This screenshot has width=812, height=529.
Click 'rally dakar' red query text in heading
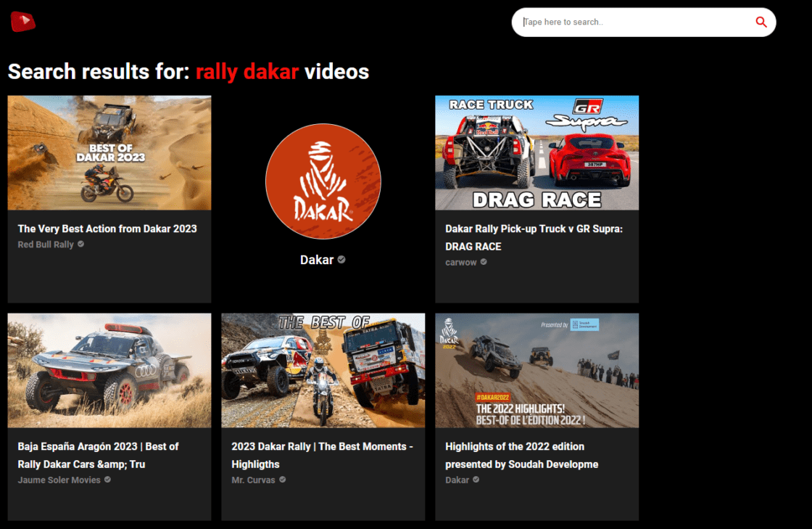(x=247, y=72)
